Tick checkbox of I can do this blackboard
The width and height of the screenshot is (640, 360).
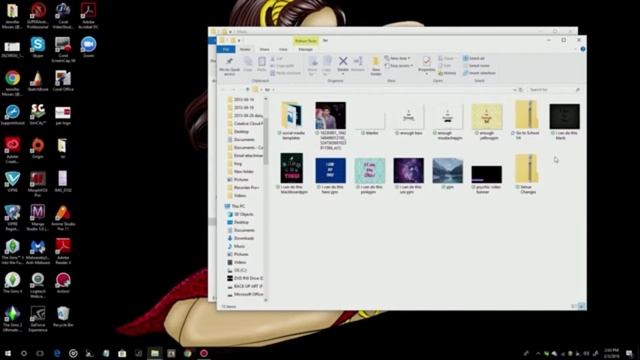(278, 187)
